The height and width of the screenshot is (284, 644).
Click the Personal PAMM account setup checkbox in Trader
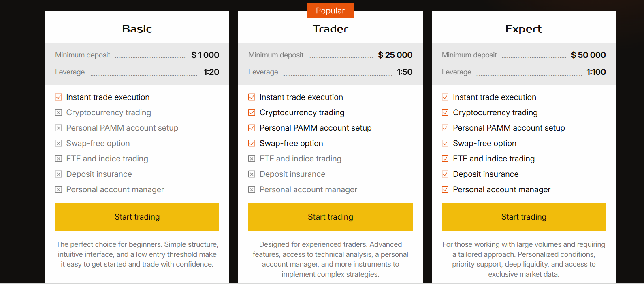252,128
